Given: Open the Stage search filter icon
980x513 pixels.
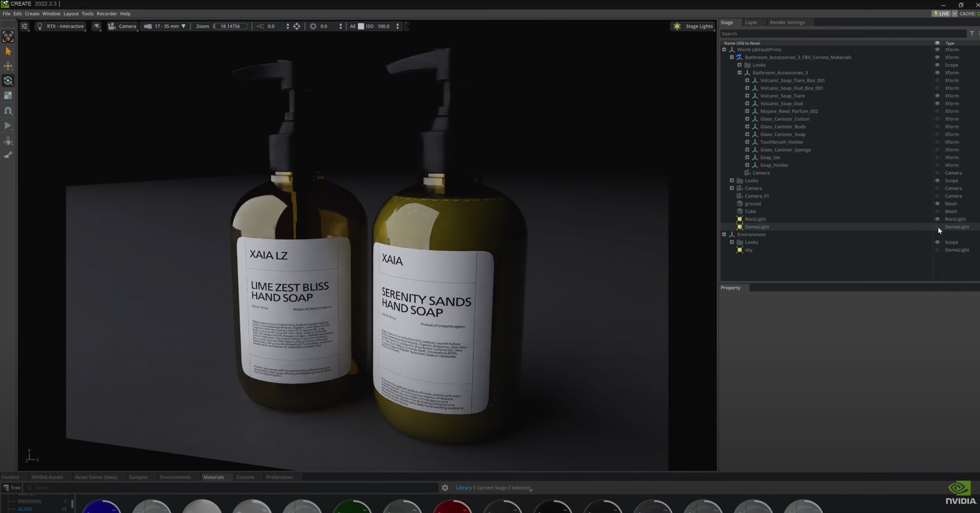Looking at the screenshot, I should [971, 33].
